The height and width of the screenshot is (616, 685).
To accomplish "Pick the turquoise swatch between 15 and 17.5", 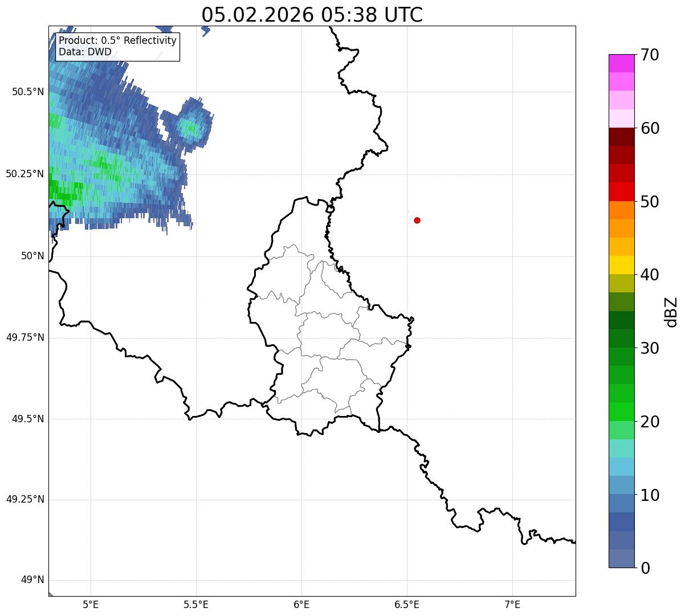I will pyautogui.click(x=621, y=448).
